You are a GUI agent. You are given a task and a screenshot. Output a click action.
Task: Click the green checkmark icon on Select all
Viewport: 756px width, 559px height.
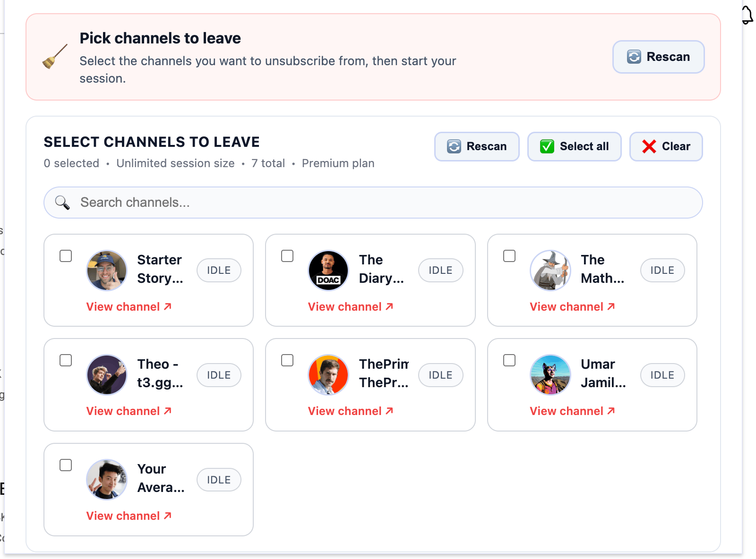coord(547,146)
